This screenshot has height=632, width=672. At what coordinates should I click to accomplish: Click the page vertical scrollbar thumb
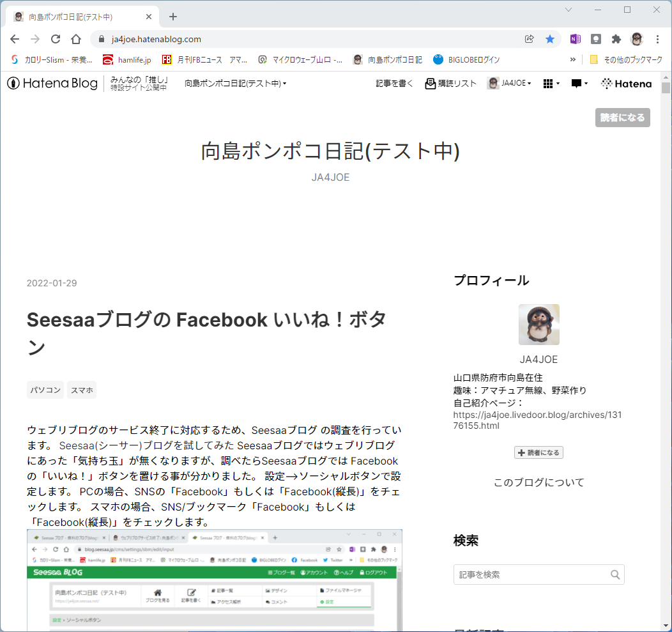coord(666,88)
